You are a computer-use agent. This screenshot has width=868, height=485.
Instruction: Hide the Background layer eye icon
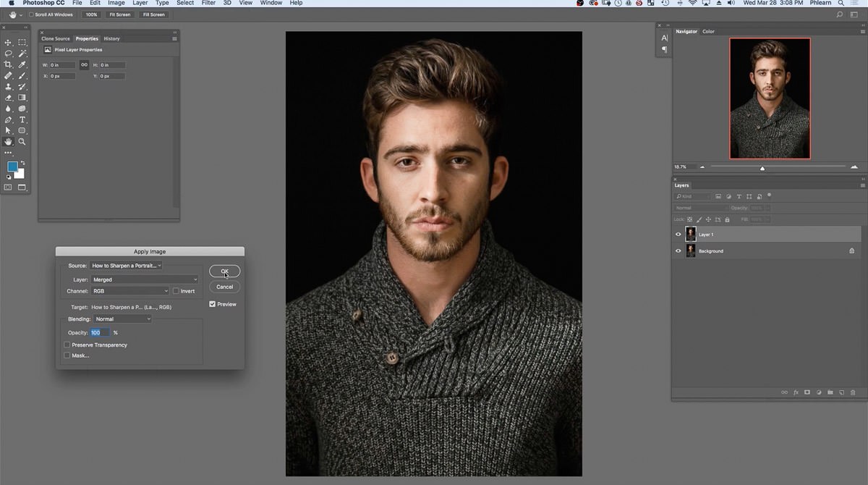click(678, 251)
